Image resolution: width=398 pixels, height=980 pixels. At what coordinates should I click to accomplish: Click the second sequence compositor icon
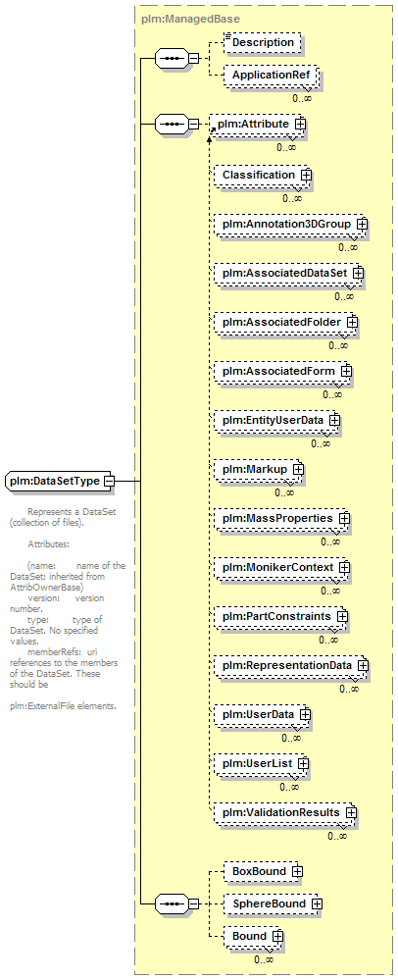click(x=171, y=124)
